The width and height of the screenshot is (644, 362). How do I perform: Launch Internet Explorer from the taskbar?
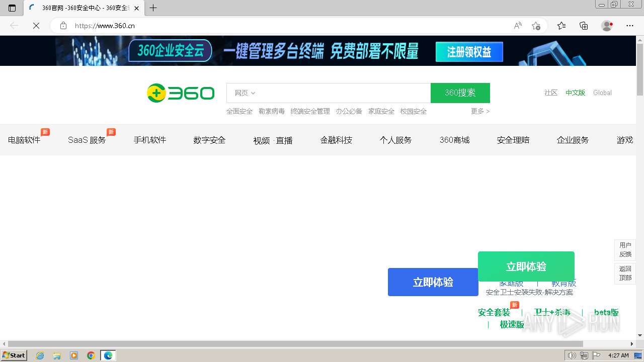[40, 355]
